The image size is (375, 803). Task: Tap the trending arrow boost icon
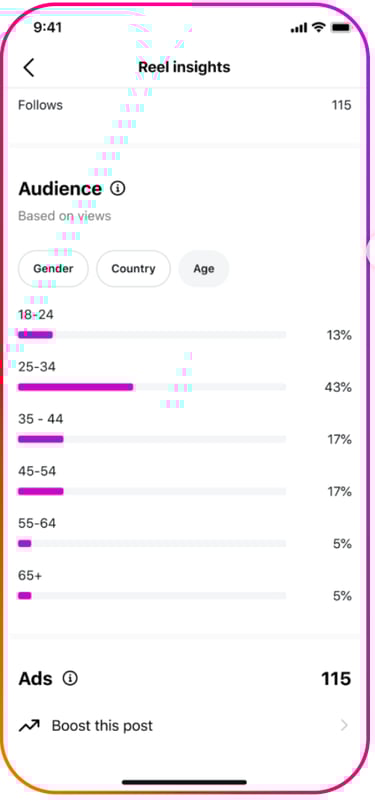[29, 726]
